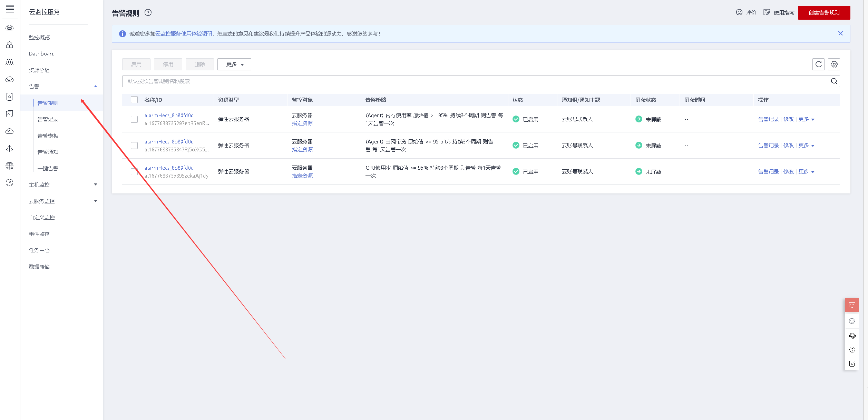Open the table column settings gear icon

[834, 64]
